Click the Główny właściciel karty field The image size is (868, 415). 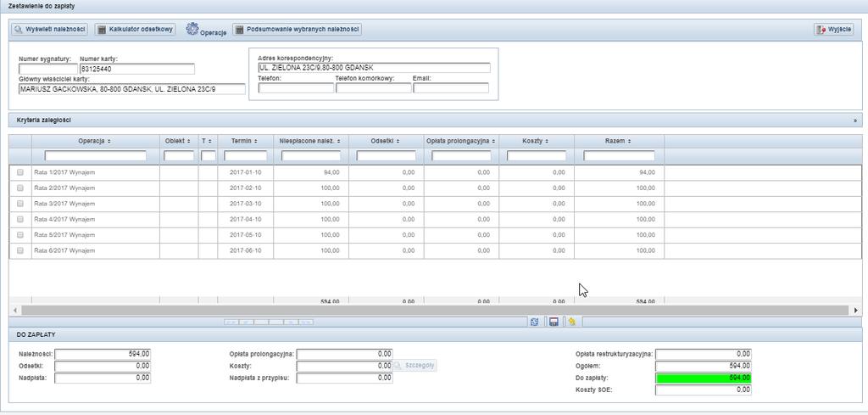point(131,89)
